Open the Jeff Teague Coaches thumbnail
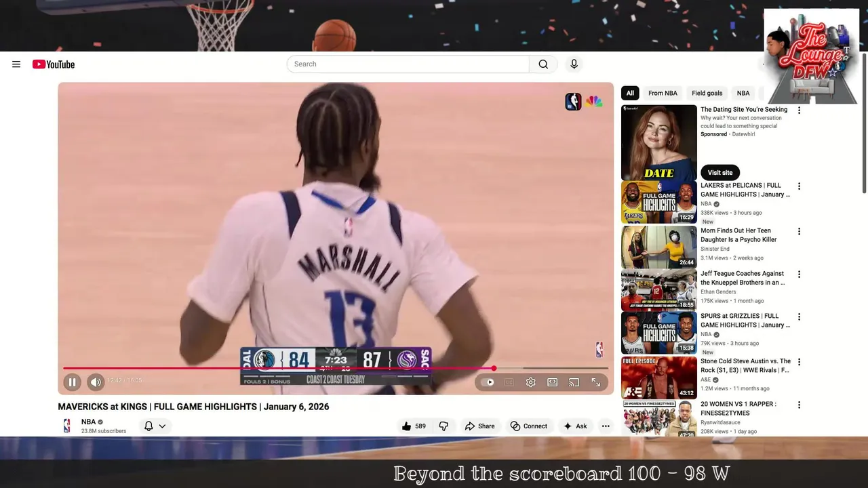 tap(659, 290)
